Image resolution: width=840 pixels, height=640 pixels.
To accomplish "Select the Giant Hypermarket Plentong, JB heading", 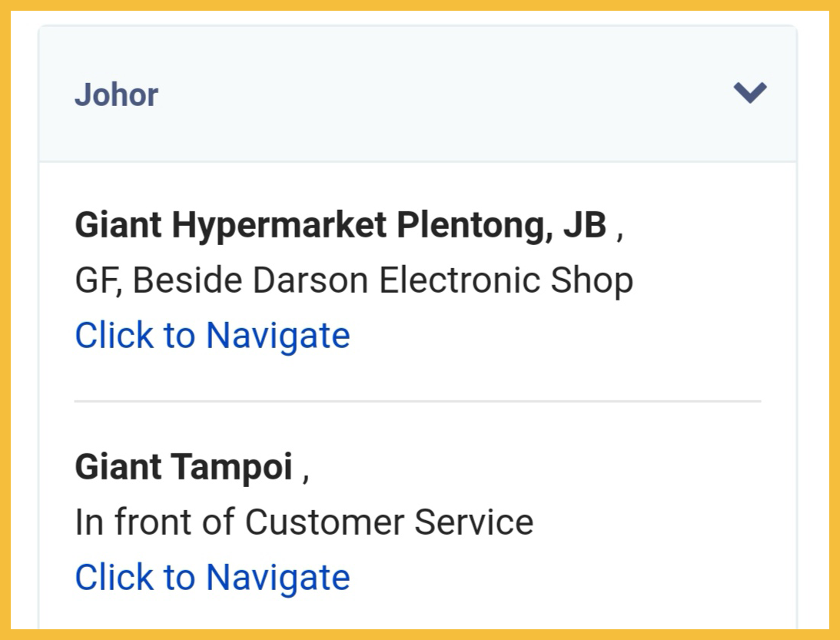I will pyautogui.click(x=340, y=226).
